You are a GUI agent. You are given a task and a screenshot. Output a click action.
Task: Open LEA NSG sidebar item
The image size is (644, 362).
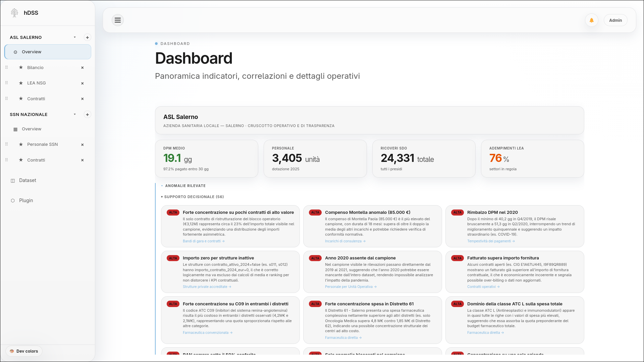coord(36,83)
